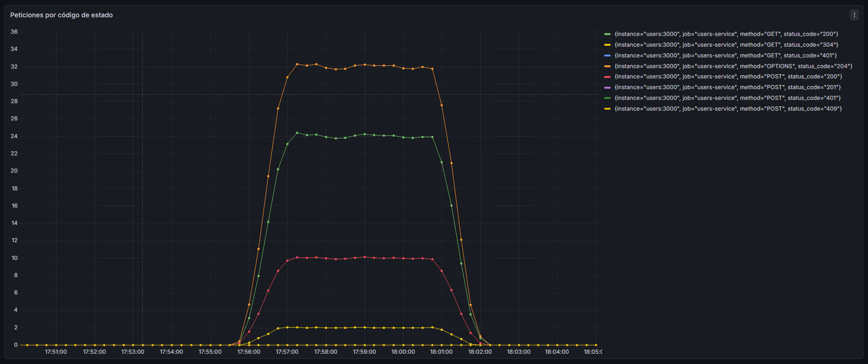Click the purple color swatch for POST 201 series
Viewport: 868px width, 364px height.
[607, 87]
